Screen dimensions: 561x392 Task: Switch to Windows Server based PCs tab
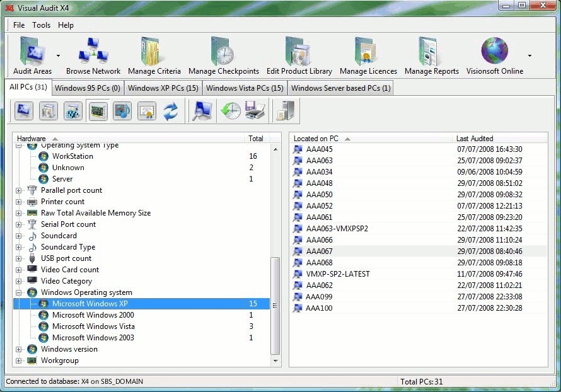[x=340, y=88]
